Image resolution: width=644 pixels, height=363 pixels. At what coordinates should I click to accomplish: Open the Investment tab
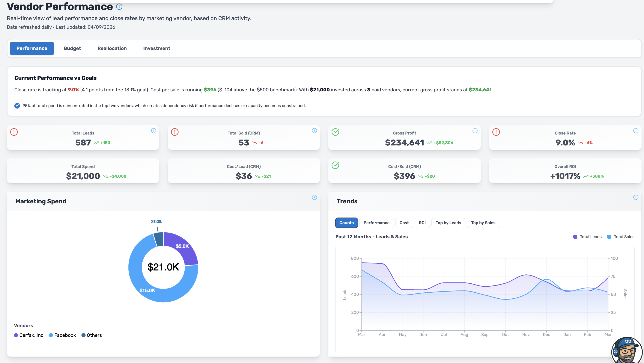click(x=156, y=48)
